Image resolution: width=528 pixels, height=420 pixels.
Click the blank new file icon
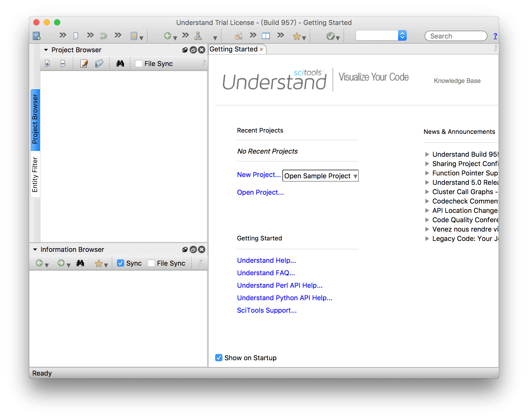(x=76, y=36)
